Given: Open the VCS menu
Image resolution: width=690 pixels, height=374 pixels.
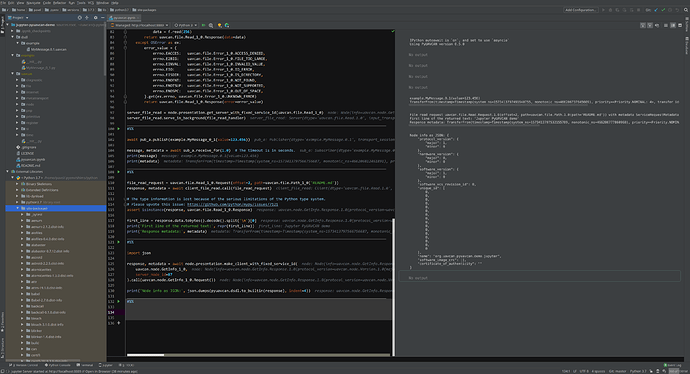Looking at the screenshot, I should click(x=91, y=3).
